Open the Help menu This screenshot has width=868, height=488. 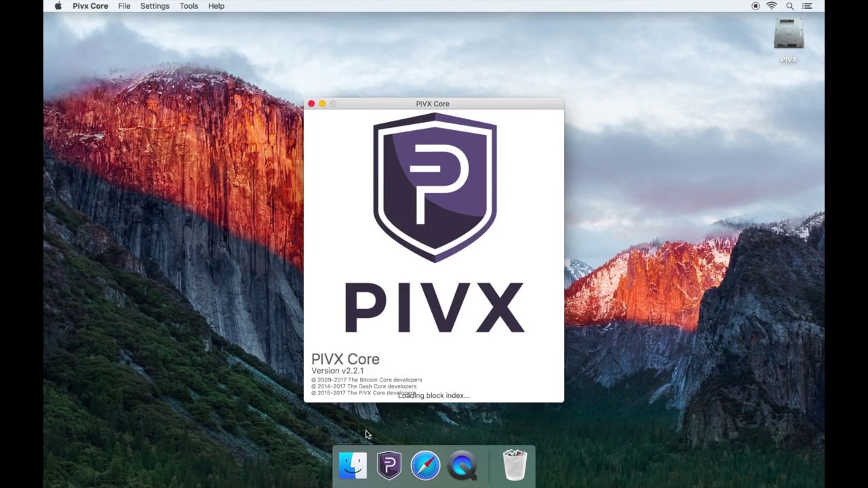(216, 6)
